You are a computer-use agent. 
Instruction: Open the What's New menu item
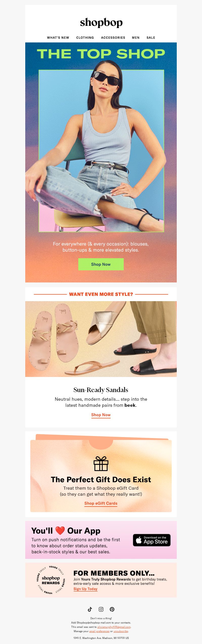(x=58, y=38)
